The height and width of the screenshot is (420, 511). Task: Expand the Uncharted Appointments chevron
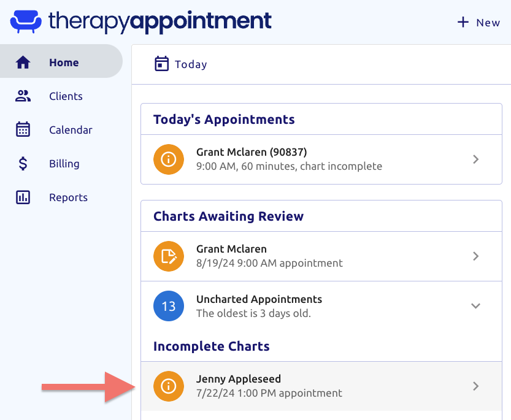pos(475,305)
